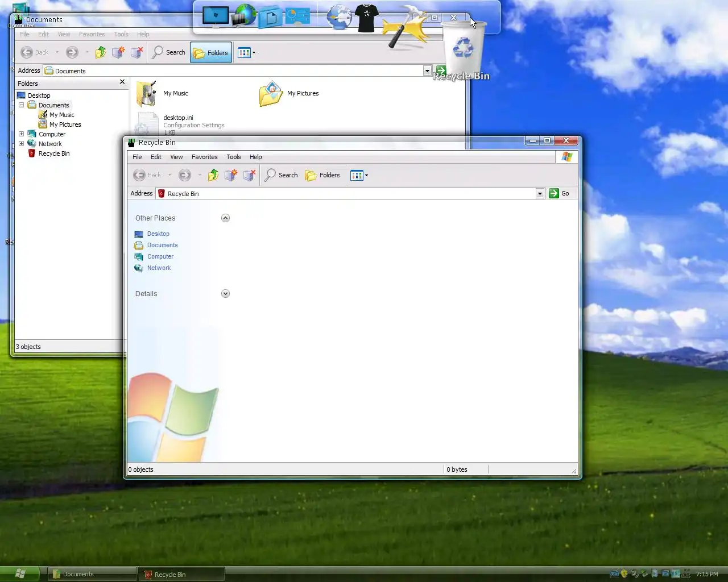Open the control panel dock icon
The image size is (728, 582).
point(297,16)
